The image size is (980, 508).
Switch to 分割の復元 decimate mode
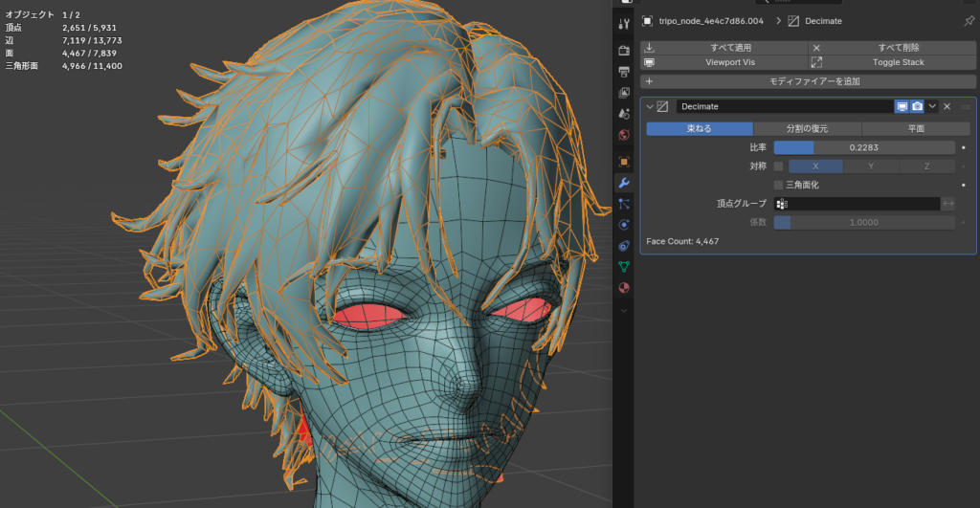[807, 128]
